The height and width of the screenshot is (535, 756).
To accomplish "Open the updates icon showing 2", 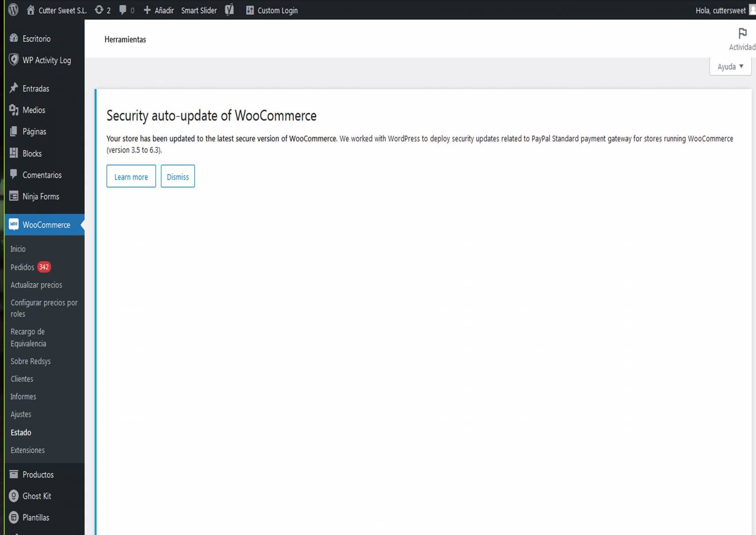I will pyautogui.click(x=99, y=10).
